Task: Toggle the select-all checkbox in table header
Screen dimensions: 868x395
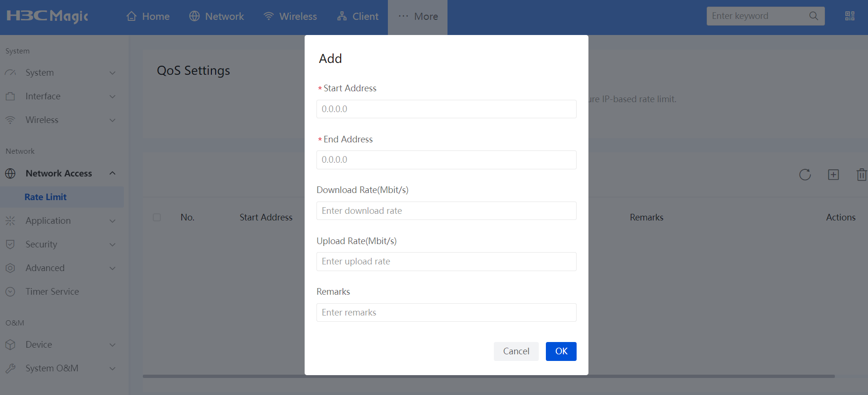Action: (x=157, y=218)
